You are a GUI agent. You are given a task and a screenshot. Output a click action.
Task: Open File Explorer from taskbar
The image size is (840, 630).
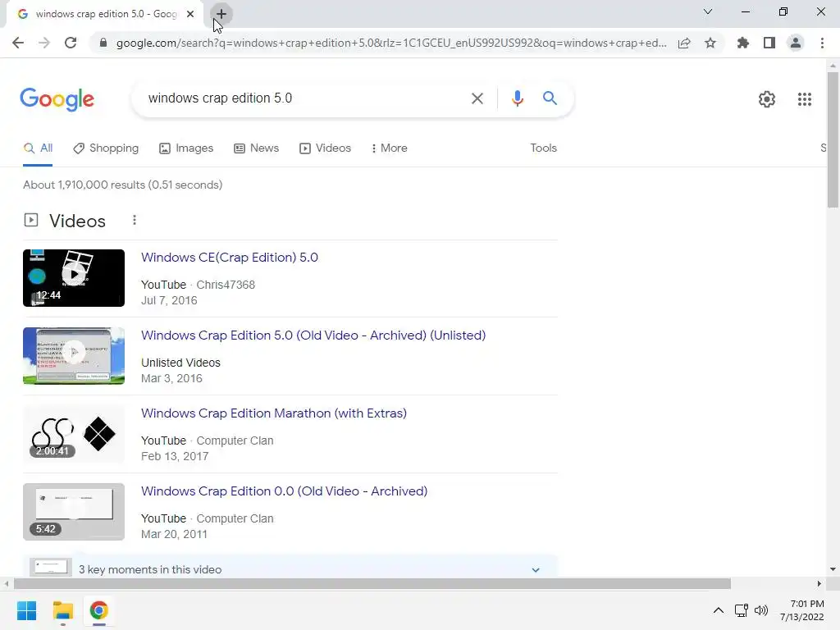click(x=62, y=610)
